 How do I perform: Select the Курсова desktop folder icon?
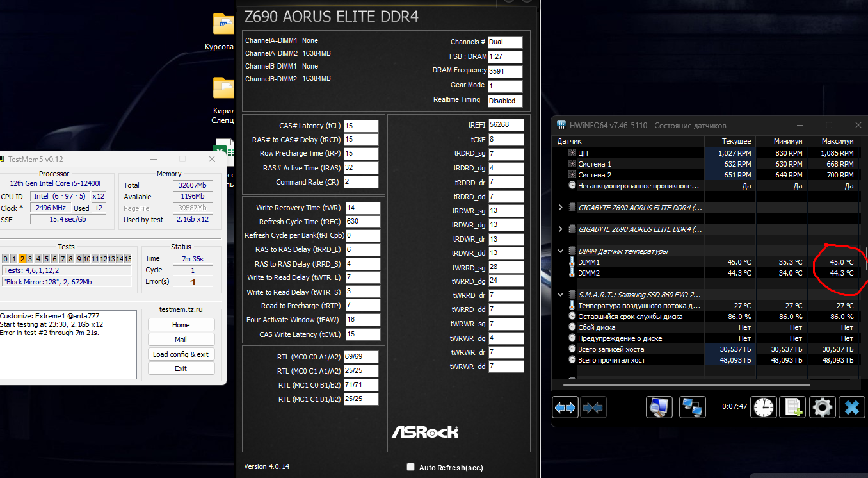pos(223,24)
